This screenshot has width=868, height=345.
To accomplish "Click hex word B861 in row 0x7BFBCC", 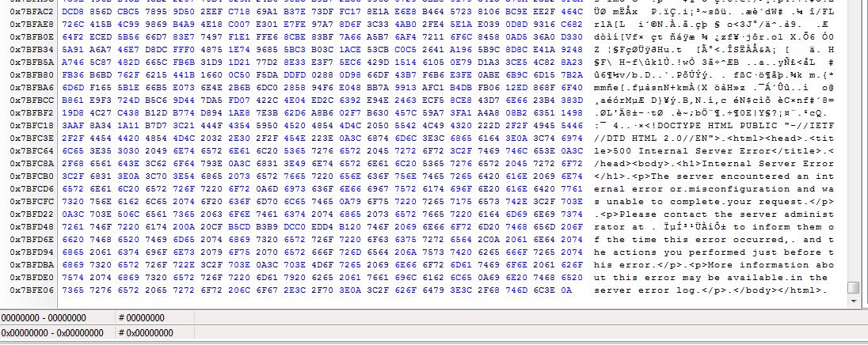I will point(73,100).
